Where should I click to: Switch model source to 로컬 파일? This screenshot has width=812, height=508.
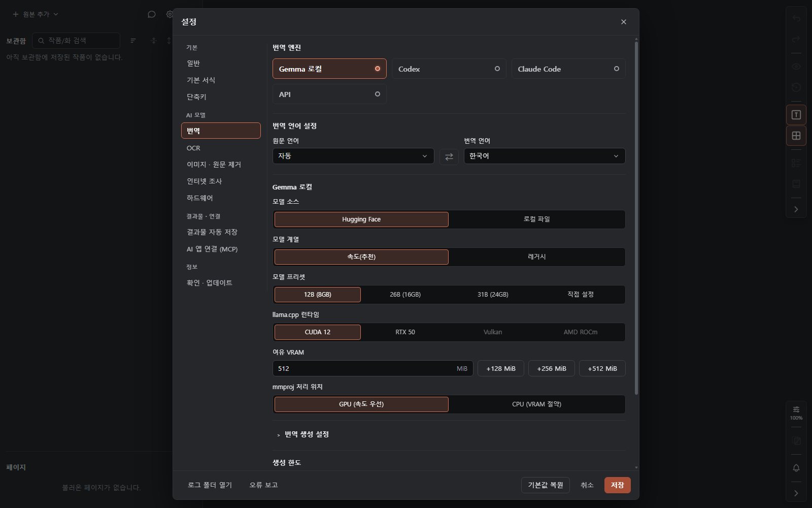point(537,219)
